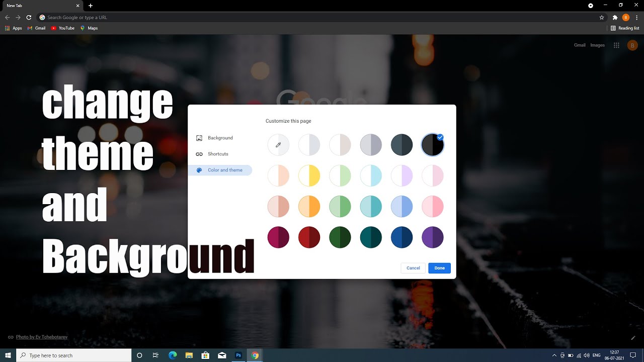Open Photoshop from the taskbar
This screenshot has width=644, height=362.
[238, 355]
